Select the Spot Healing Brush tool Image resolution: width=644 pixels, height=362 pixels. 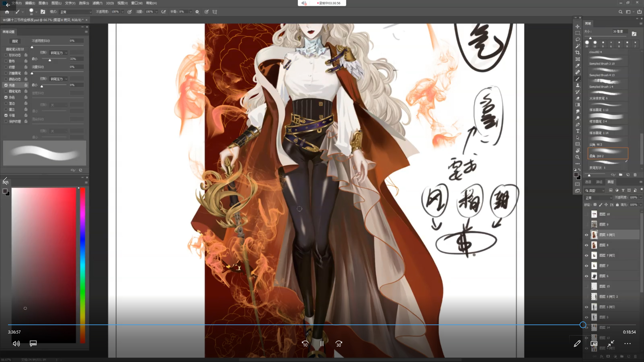click(x=578, y=72)
